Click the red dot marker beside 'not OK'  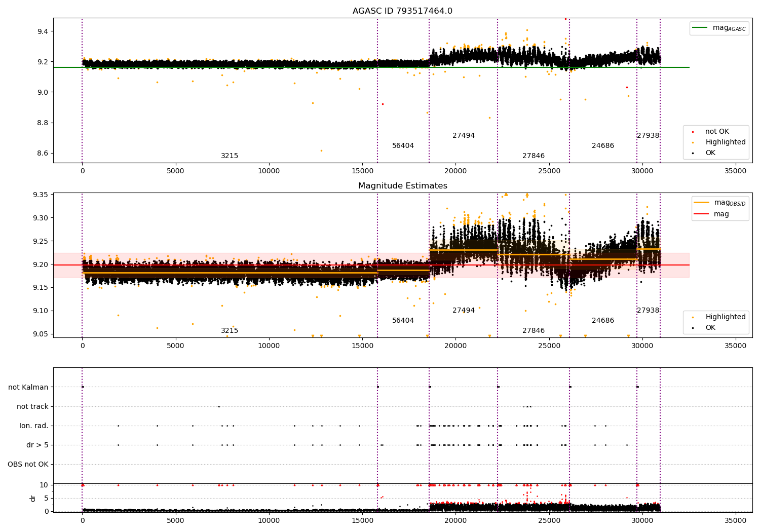pos(693,132)
